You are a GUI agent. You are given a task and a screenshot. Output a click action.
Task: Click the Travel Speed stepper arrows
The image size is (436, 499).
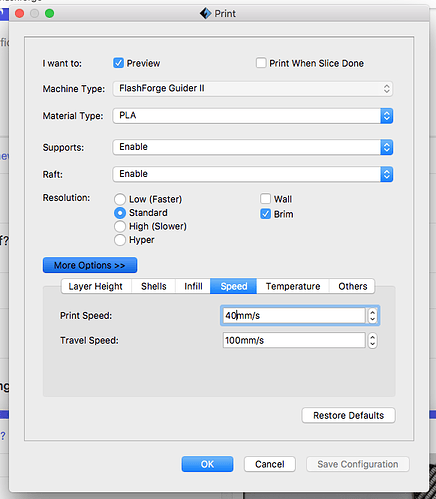click(x=372, y=341)
